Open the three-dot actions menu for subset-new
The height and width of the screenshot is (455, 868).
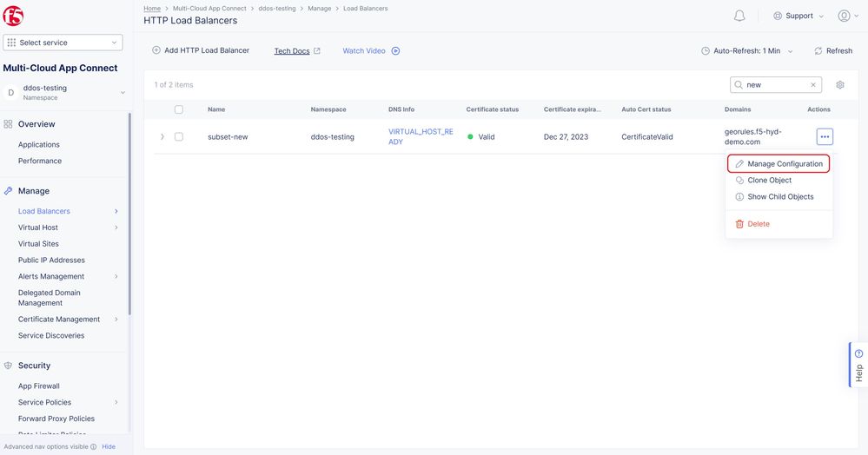tap(825, 136)
